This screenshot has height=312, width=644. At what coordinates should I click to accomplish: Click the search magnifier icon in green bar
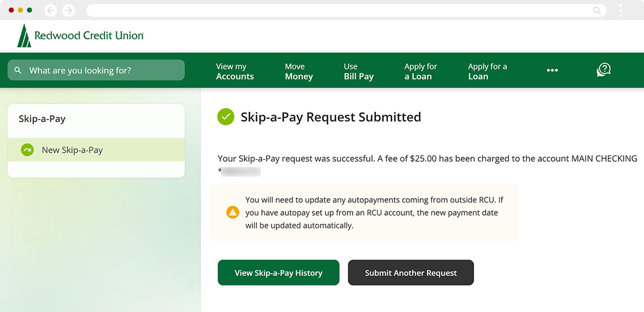(x=18, y=70)
